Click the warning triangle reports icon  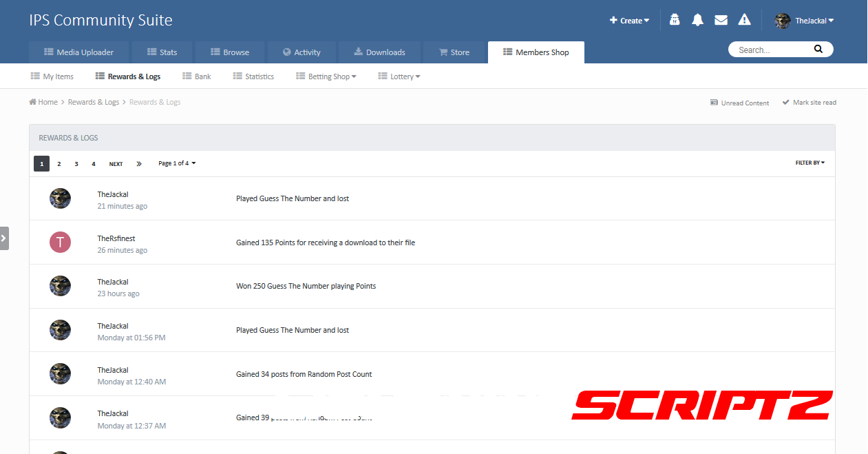(744, 20)
